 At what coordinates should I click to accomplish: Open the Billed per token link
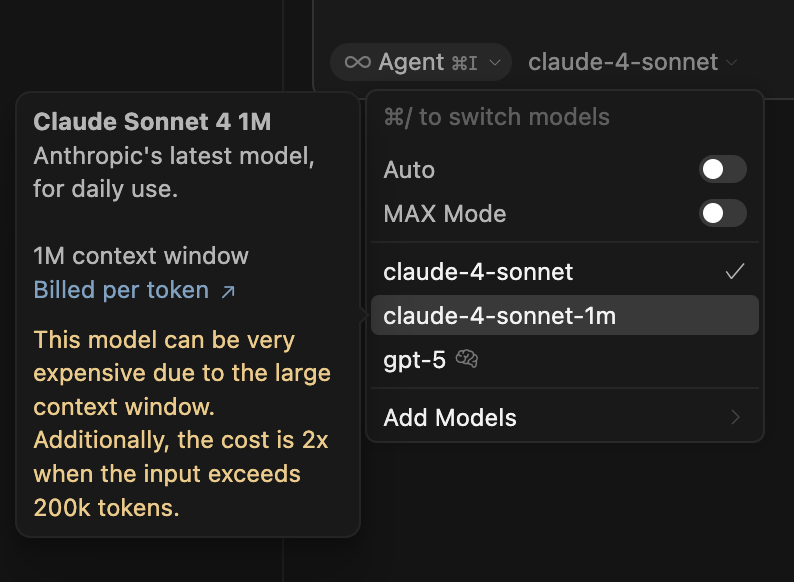[x=121, y=291]
